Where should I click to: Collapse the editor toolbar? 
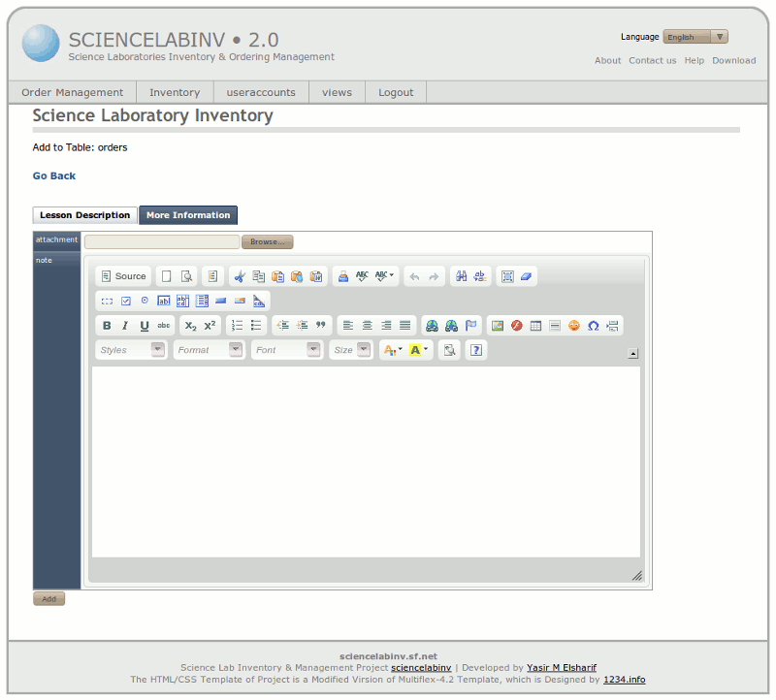(x=633, y=353)
